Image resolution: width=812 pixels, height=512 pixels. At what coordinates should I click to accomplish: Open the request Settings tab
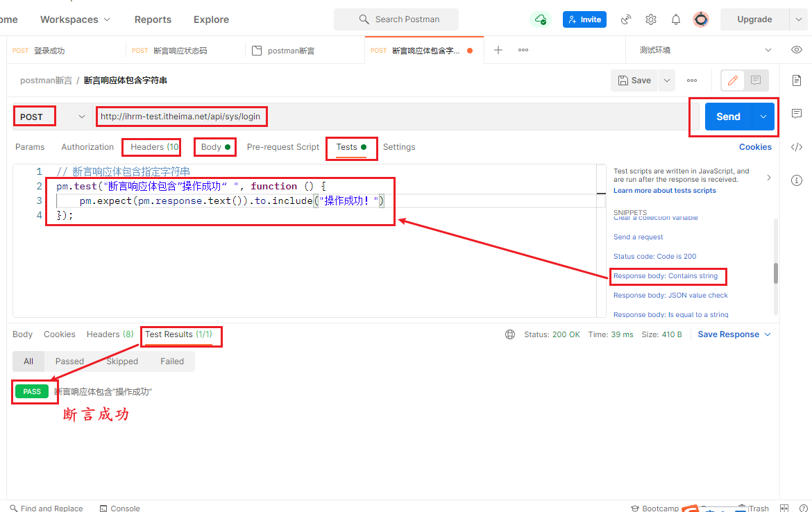coord(399,147)
